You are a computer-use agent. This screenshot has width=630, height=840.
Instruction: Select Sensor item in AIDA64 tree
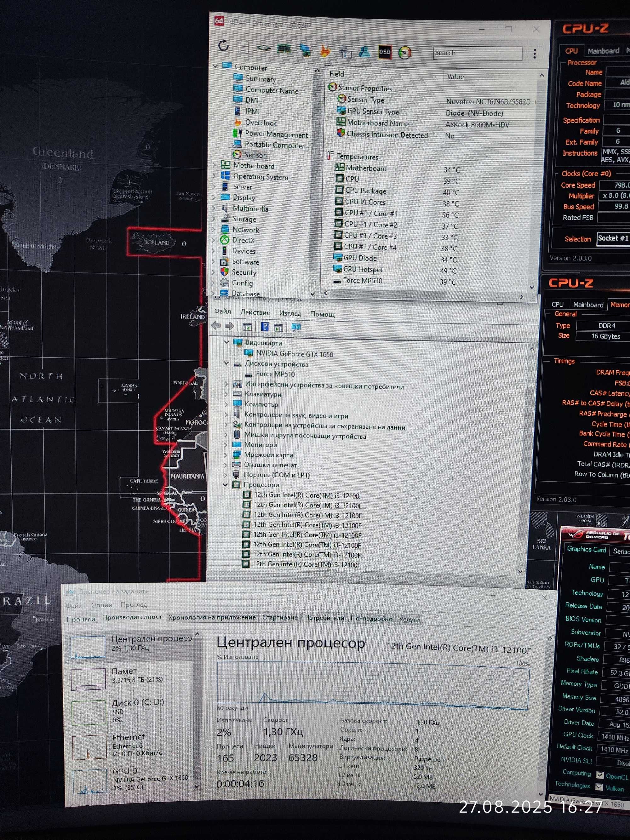[255, 155]
